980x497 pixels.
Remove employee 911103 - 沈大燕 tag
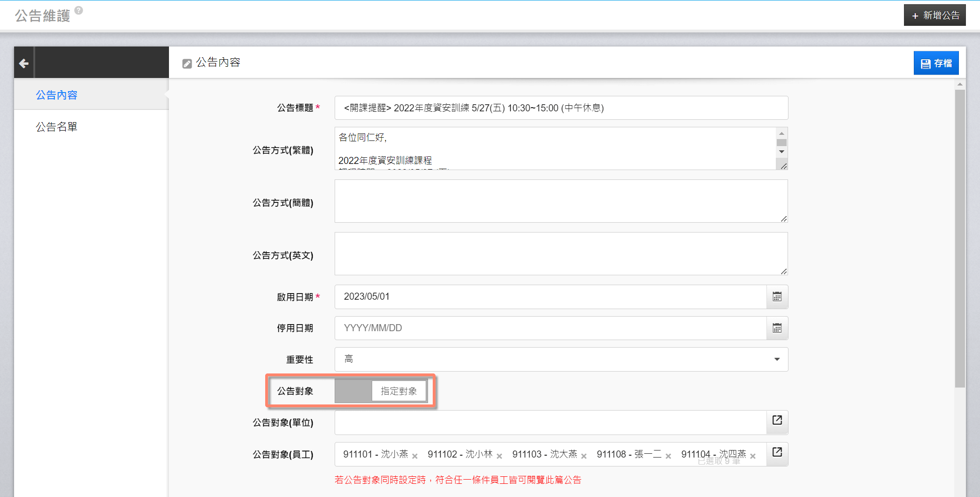tap(584, 456)
